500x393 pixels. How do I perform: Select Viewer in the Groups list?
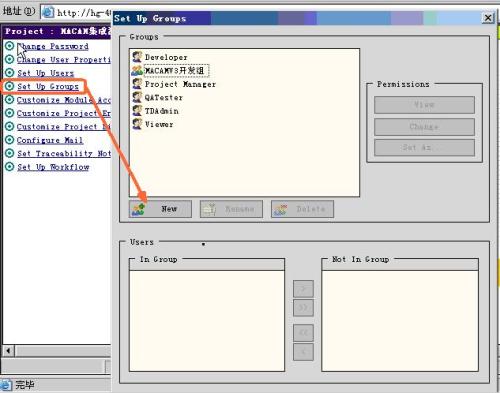coord(159,124)
